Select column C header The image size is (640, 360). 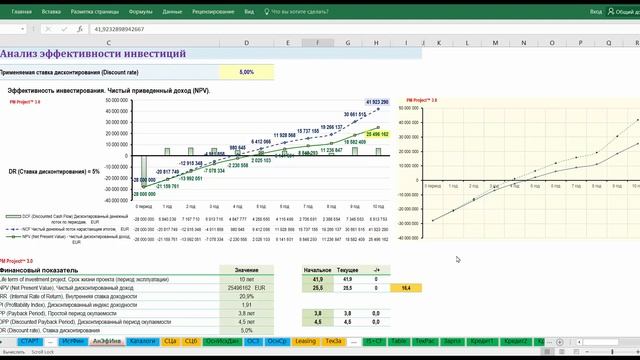109,42
